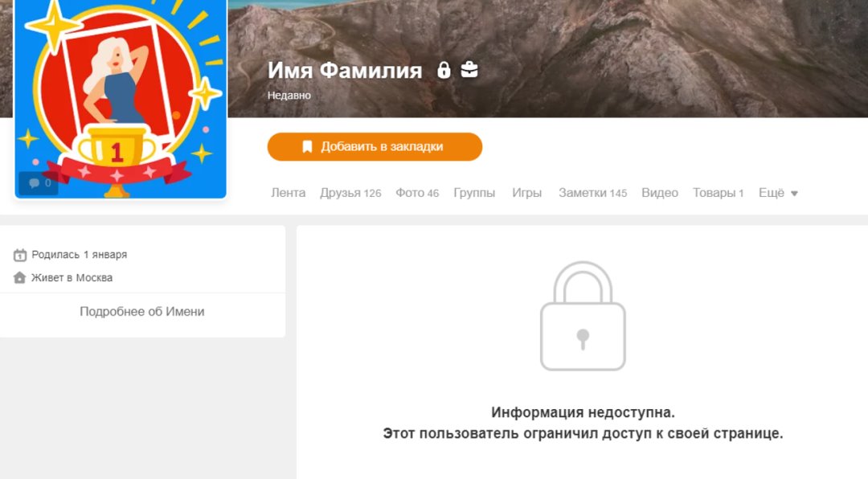Open the Товары 1 tab
868x479 pixels.
tap(718, 193)
